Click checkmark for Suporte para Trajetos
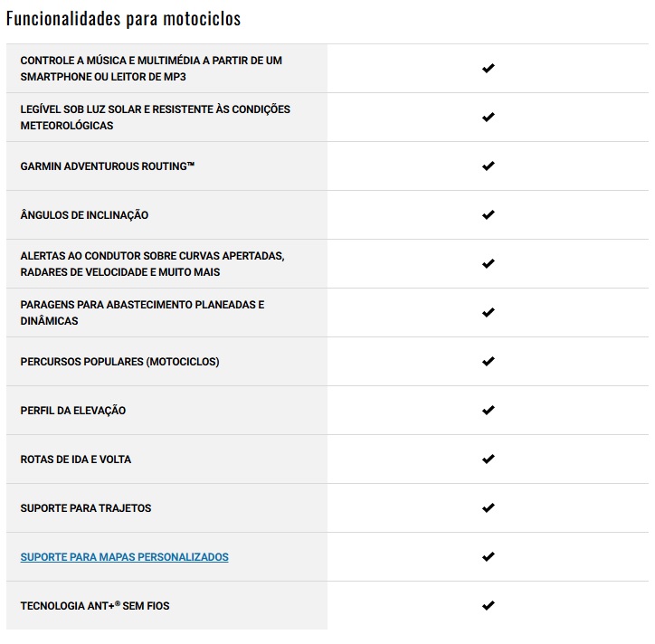Screen dimensions: 655x644 (489, 507)
